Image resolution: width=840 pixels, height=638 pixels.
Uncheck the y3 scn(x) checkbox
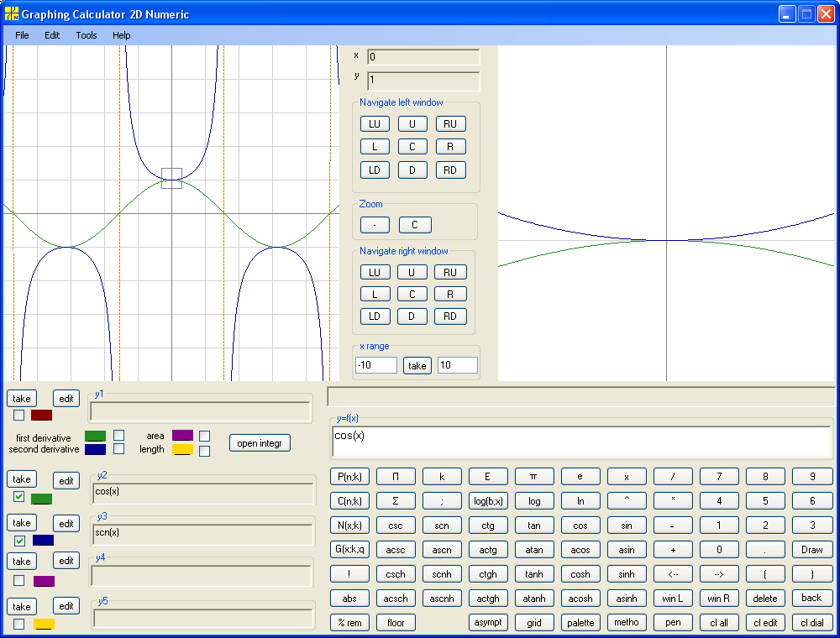pos(20,541)
